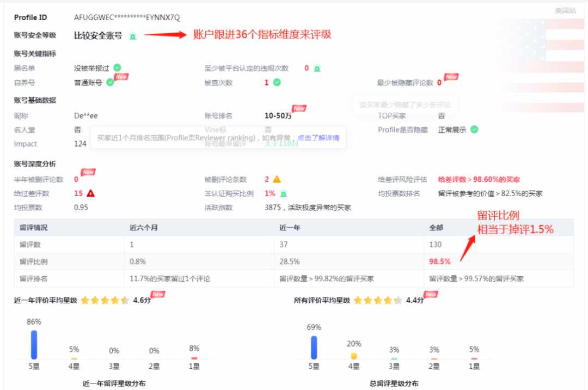Click the 近一年留评星级分布 chart title
This screenshot has height=390, width=588.
point(114,383)
